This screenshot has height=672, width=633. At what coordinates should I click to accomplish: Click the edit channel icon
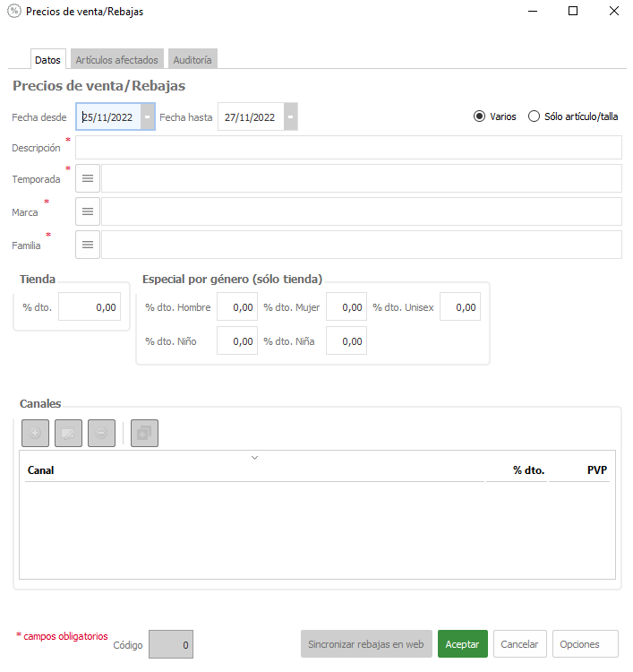pos(68,434)
